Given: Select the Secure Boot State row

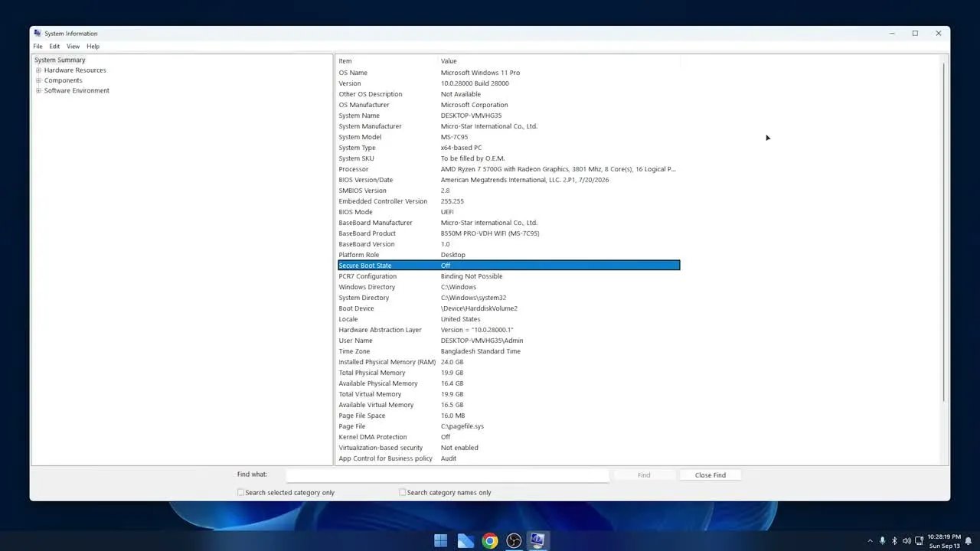Looking at the screenshot, I should click(x=509, y=266).
